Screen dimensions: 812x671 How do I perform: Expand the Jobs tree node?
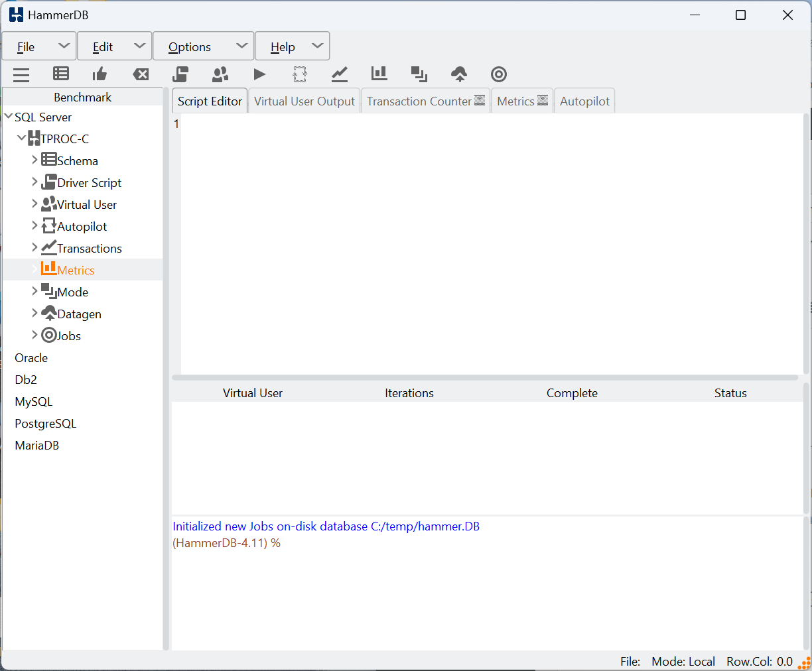[34, 334]
